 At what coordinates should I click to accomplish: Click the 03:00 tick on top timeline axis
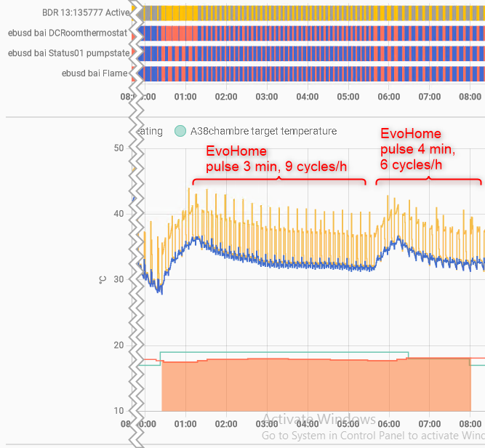(267, 97)
